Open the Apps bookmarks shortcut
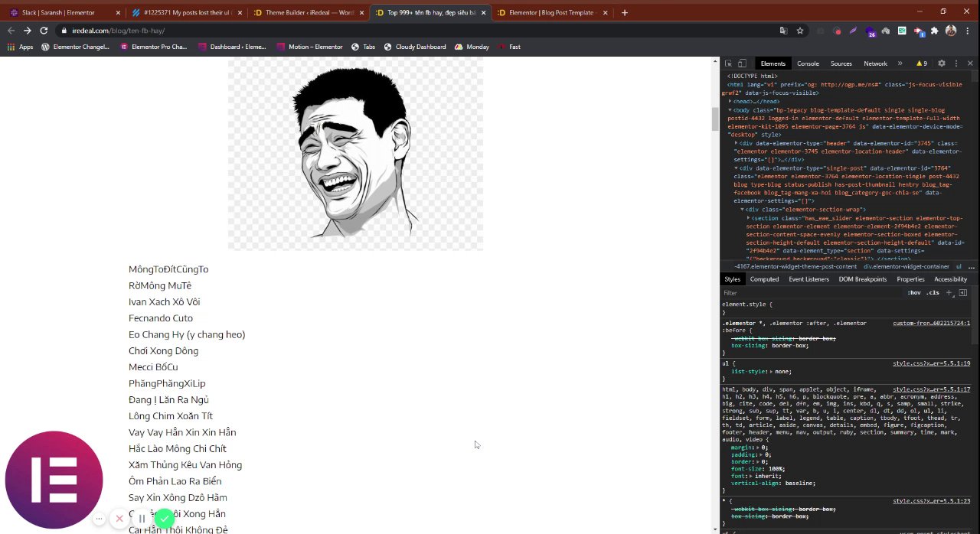 point(20,47)
